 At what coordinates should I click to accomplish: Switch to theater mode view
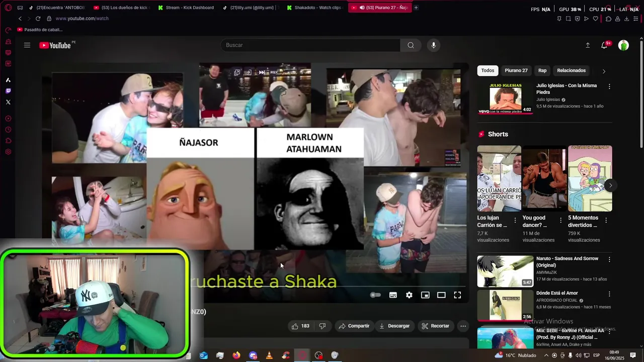[441, 295]
